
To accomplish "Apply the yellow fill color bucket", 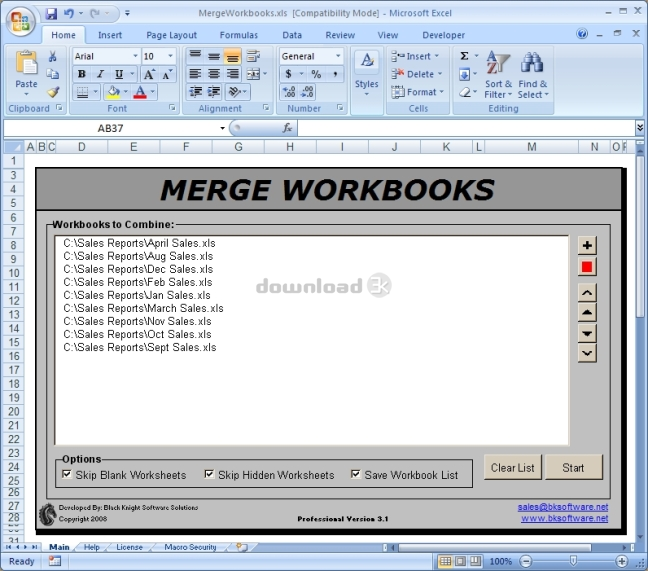I will tap(113, 92).
